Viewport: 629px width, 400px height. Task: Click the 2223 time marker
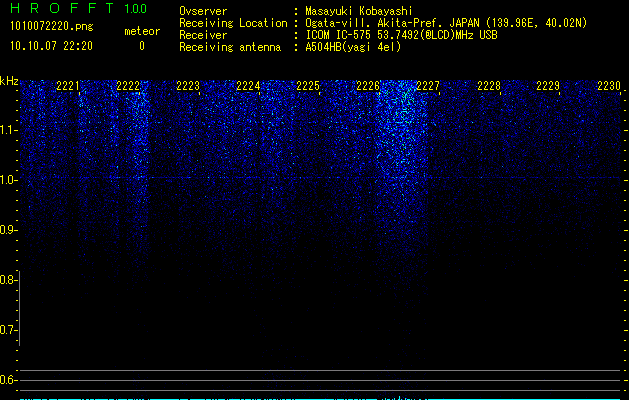click(x=188, y=86)
